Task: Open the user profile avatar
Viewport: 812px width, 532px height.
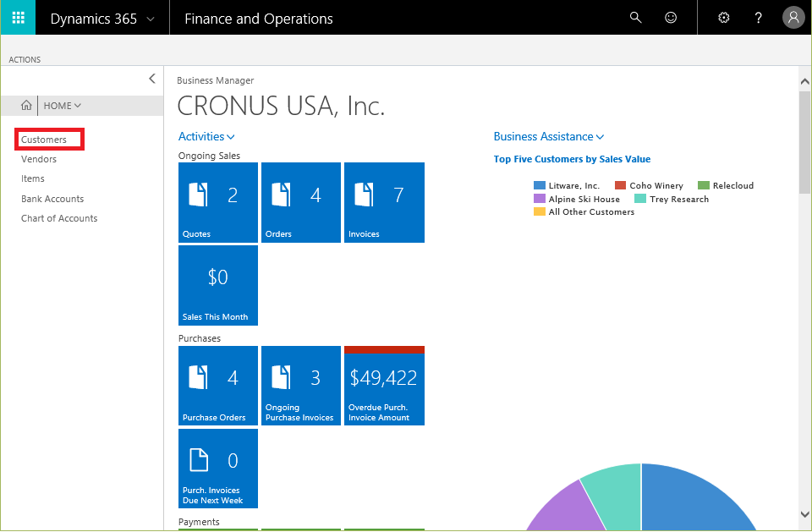Action: (793, 18)
